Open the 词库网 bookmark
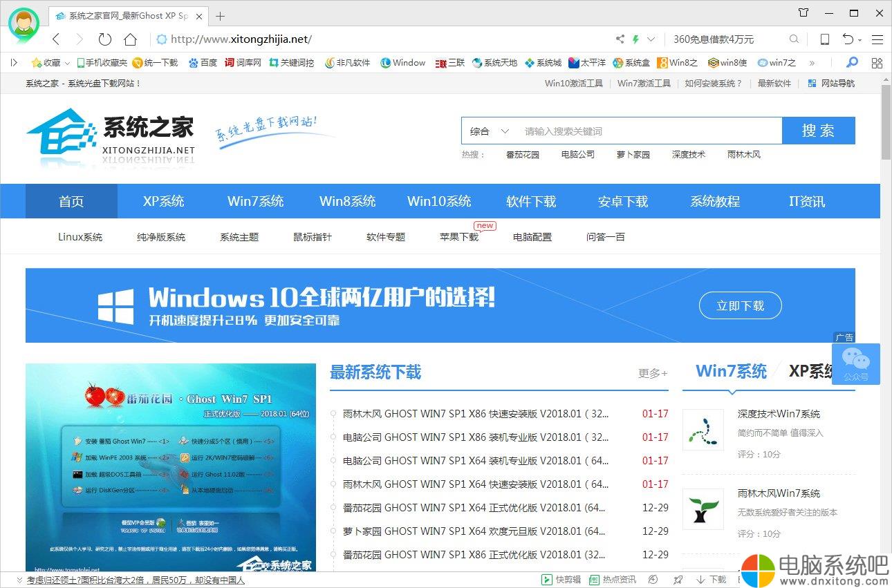892x588 pixels. [x=243, y=62]
